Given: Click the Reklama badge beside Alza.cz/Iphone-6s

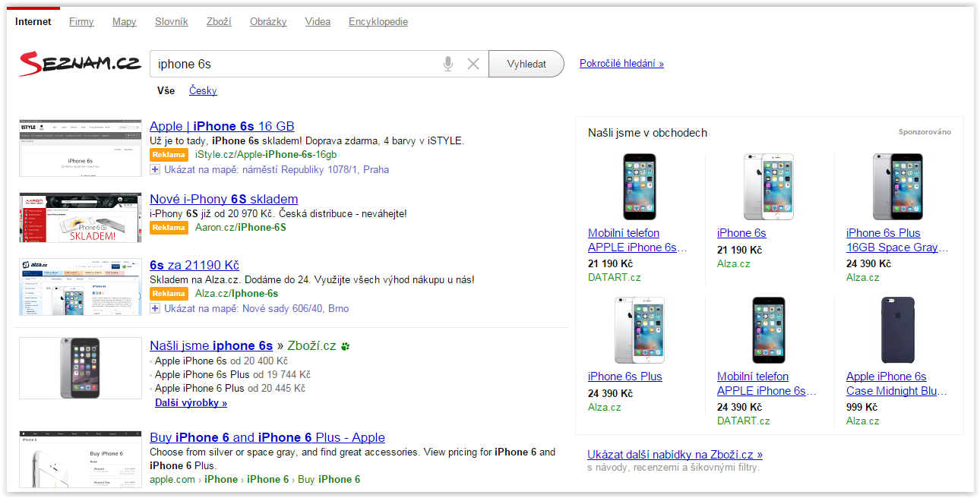Looking at the screenshot, I should coord(169,294).
